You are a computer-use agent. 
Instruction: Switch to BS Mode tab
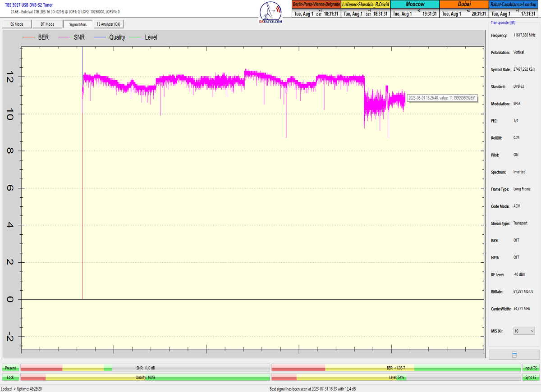pos(16,24)
